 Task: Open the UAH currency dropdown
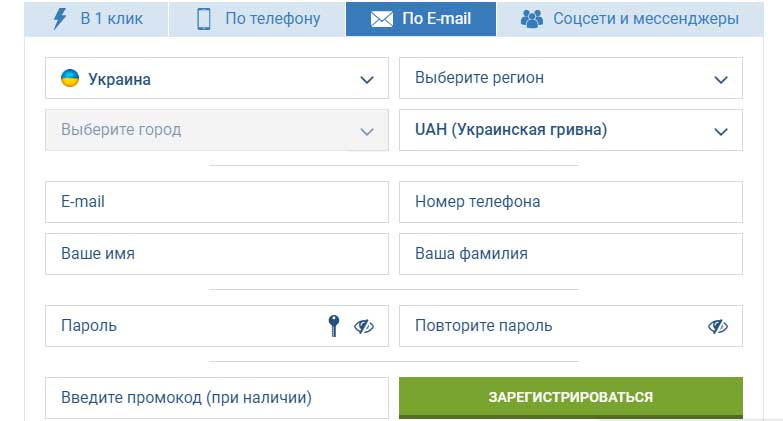[570, 130]
